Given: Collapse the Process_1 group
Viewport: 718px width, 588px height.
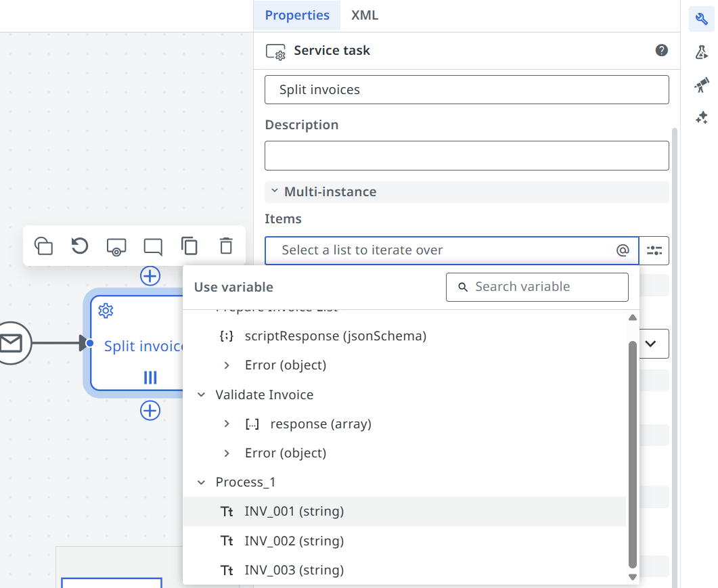Looking at the screenshot, I should (x=201, y=482).
